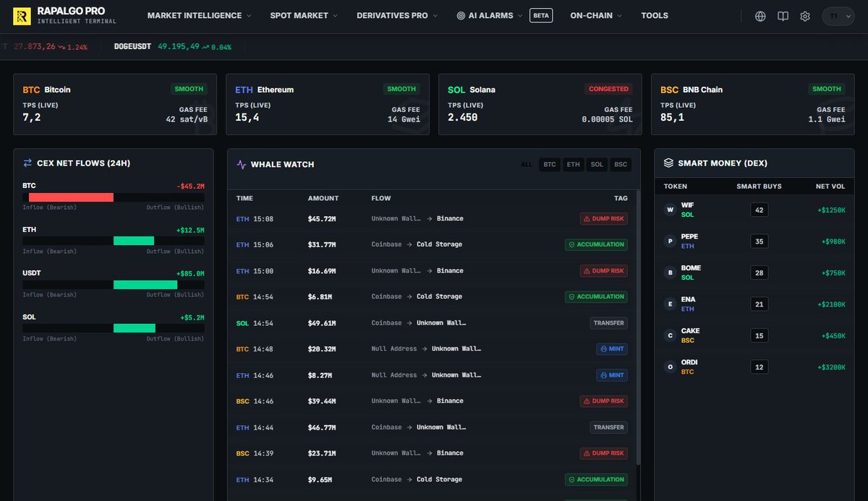
Task: Expand the Spot Market menu
Action: point(303,16)
